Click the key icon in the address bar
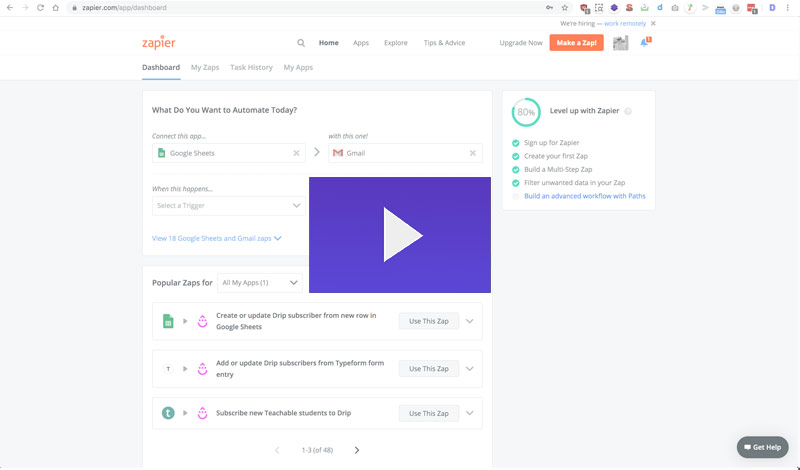The width and height of the screenshot is (800, 470). point(549,8)
